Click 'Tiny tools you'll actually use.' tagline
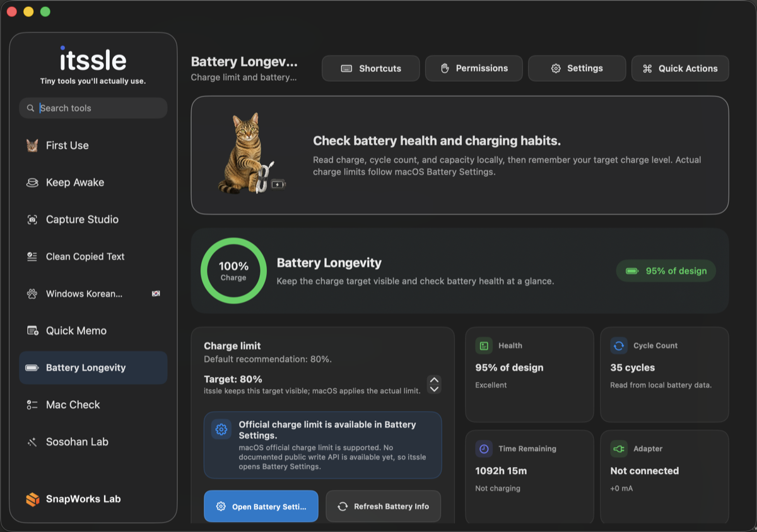Image resolution: width=757 pixels, height=532 pixels. 93,81
